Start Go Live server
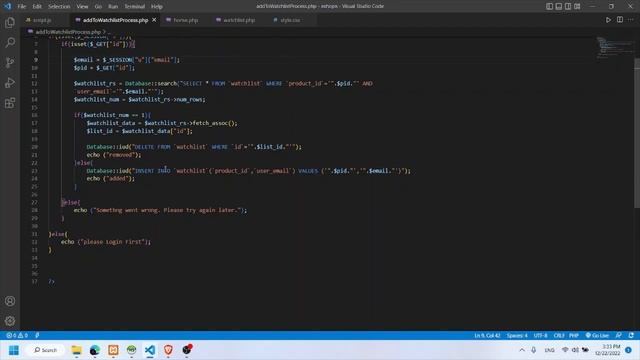 coord(597,335)
